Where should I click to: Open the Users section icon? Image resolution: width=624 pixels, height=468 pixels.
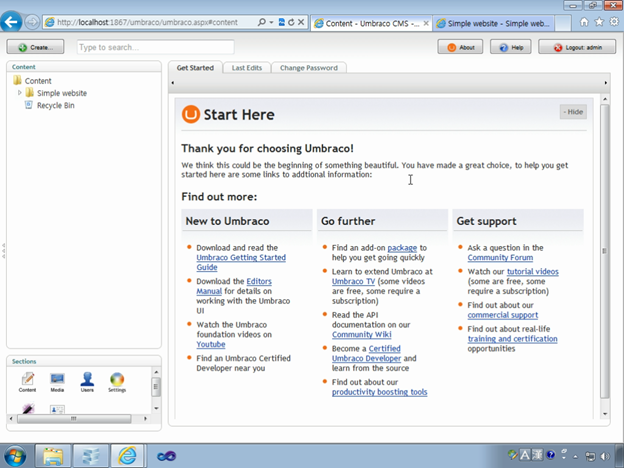[x=87, y=382]
